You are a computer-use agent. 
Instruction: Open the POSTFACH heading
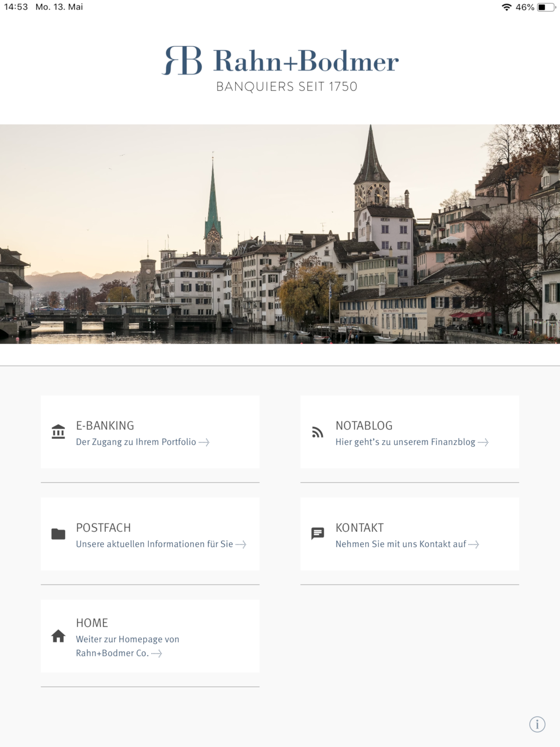coord(103,527)
